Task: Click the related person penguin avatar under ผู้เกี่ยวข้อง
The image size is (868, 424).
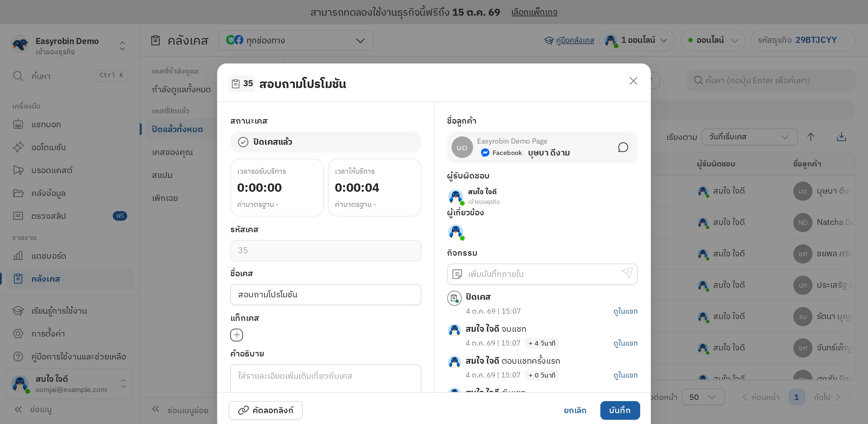Action: [456, 232]
